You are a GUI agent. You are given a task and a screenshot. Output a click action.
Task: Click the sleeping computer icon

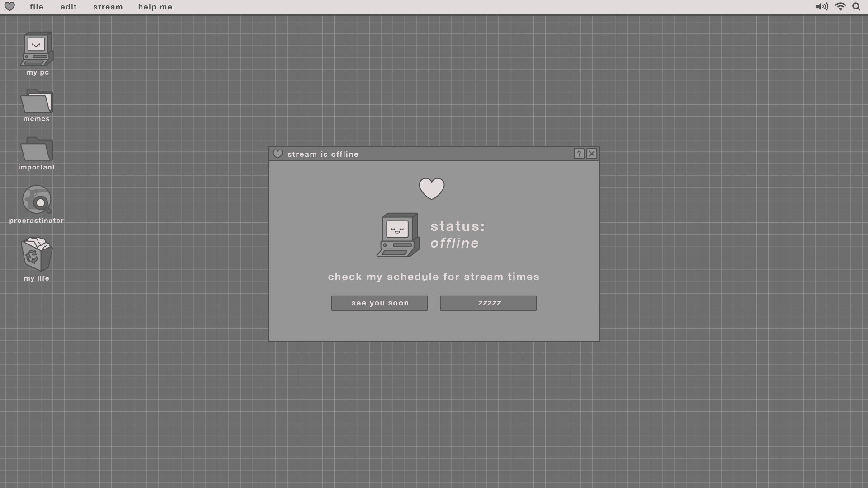(x=398, y=235)
